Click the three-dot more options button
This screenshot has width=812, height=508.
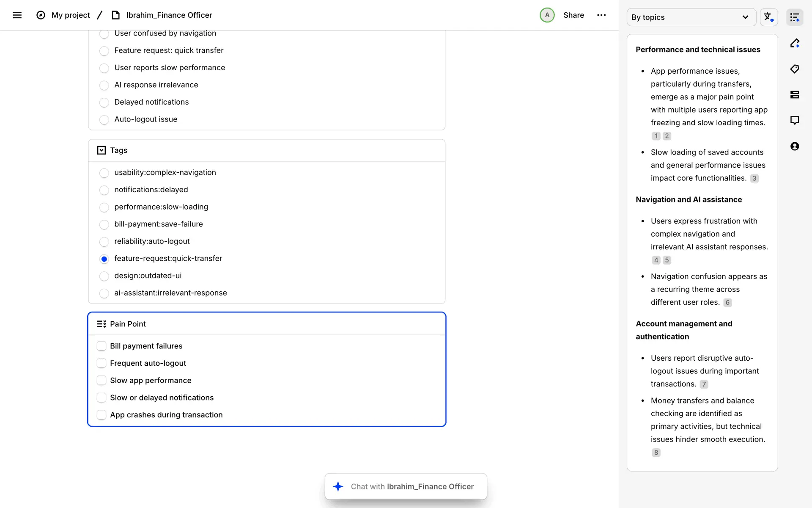[x=601, y=15]
